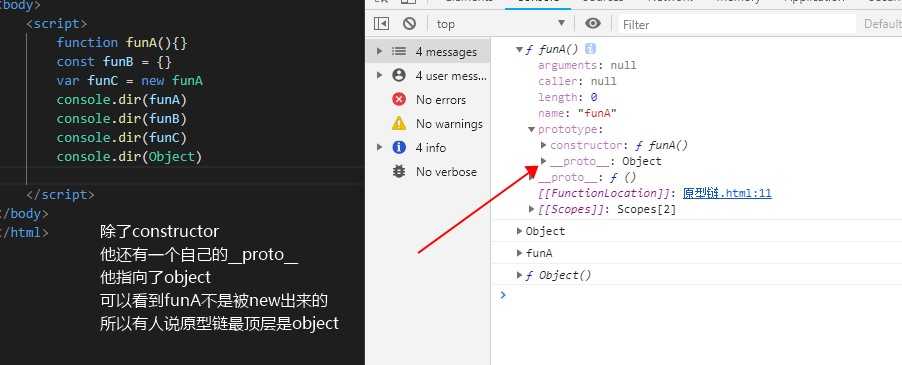Select the 'name: "funA"' property
This screenshot has height=365, width=902.
(x=578, y=113)
